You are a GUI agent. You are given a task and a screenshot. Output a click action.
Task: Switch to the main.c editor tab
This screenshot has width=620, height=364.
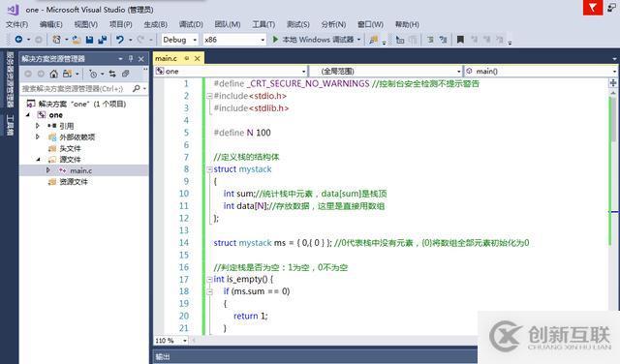(167, 58)
